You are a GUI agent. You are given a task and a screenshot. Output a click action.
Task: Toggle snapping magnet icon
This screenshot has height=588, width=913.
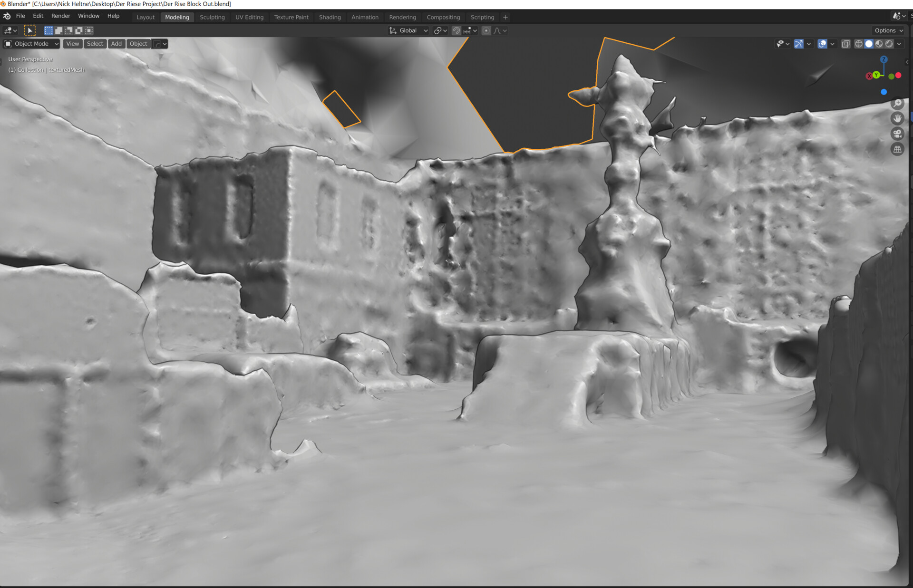456,30
